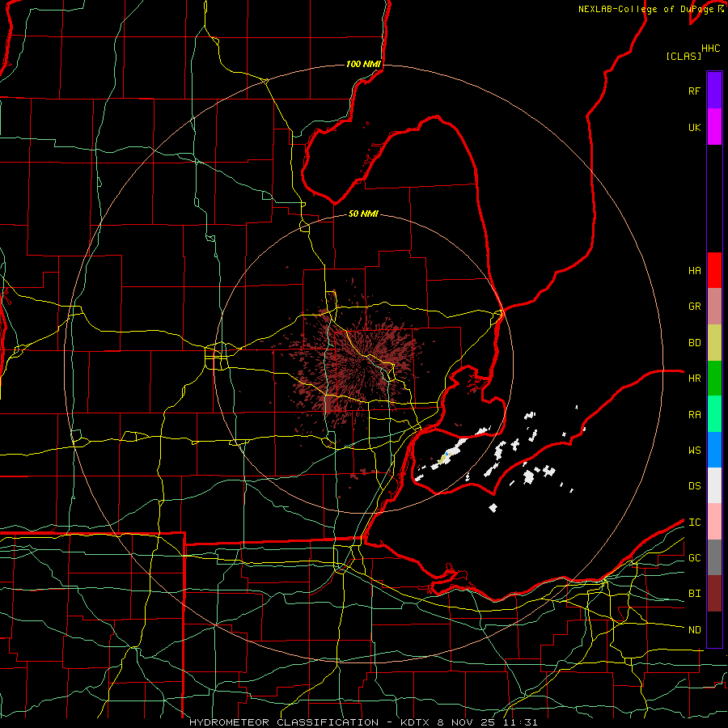Click the UK legend label
Screen dimensions: 728x728
(x=694, y=127)
